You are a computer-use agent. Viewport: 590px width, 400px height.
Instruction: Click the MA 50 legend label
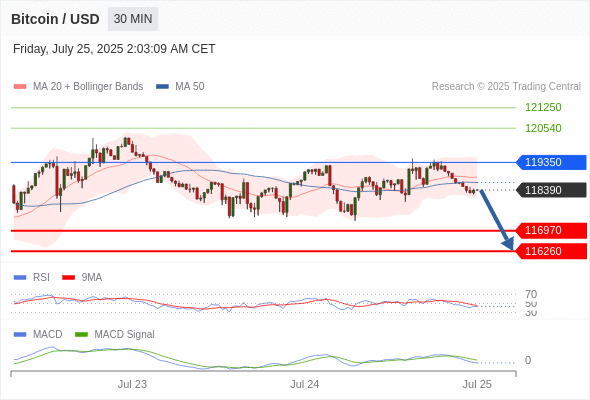pyautogui.click(x=190, y=87)
